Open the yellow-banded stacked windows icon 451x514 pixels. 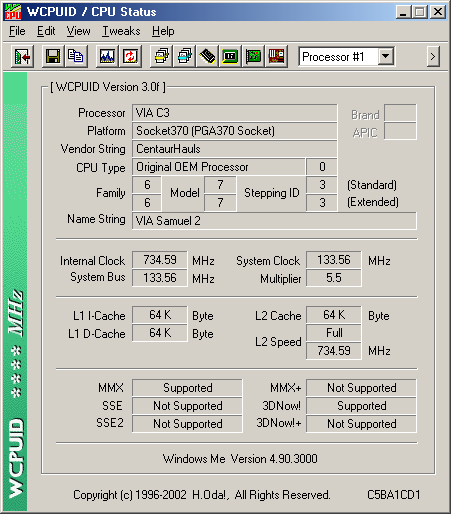coord(162,57)
